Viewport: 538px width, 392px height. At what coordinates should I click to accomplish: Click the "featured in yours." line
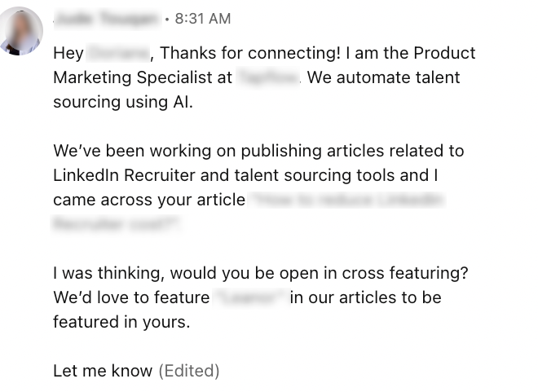121,322
